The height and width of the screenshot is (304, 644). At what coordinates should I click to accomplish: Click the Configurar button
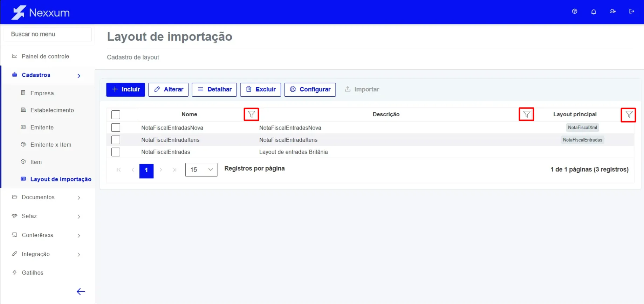point(310,89)
